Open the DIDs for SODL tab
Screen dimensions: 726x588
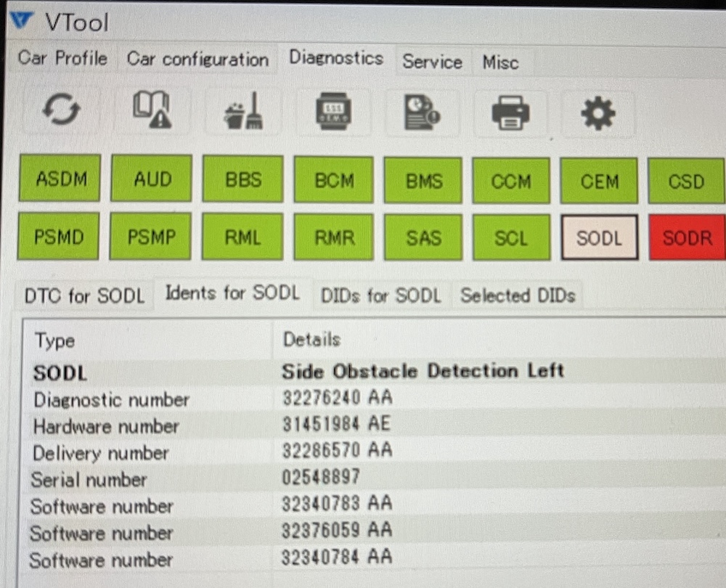coord(380,295)
